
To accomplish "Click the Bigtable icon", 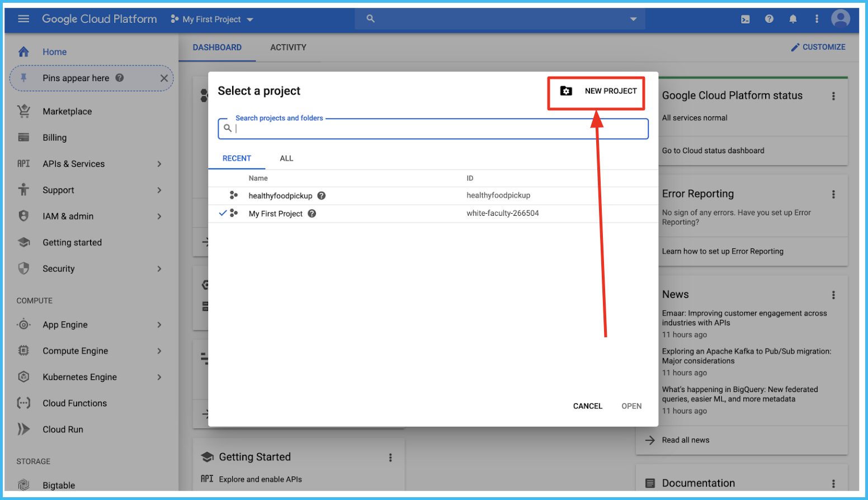I will [23, 485].
